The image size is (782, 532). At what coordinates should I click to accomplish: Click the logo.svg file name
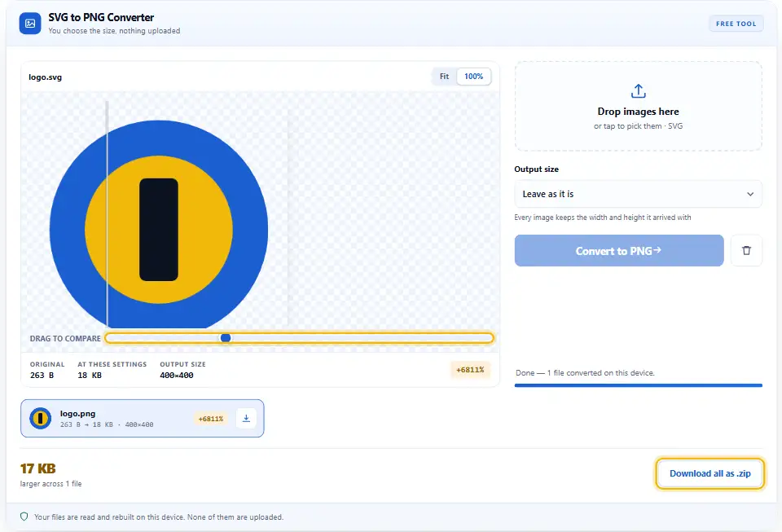tap(45, 77)
